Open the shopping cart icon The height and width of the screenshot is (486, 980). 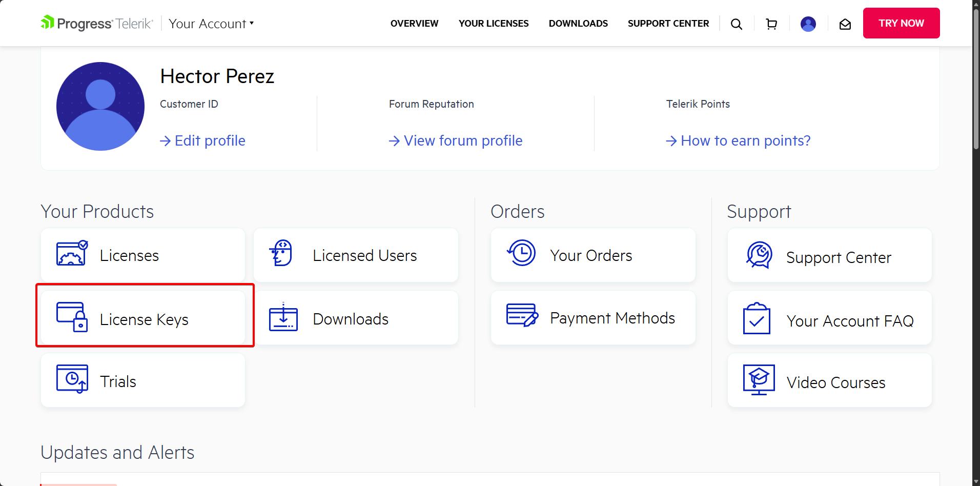pos(771,24)
